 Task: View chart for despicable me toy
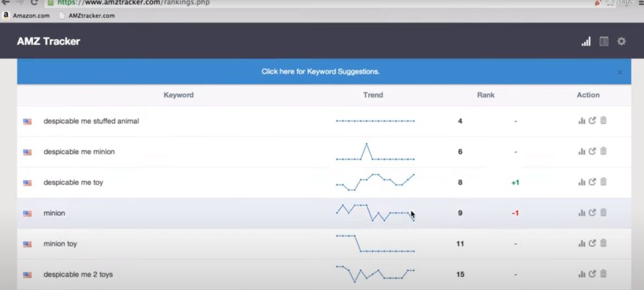(582, 182)
